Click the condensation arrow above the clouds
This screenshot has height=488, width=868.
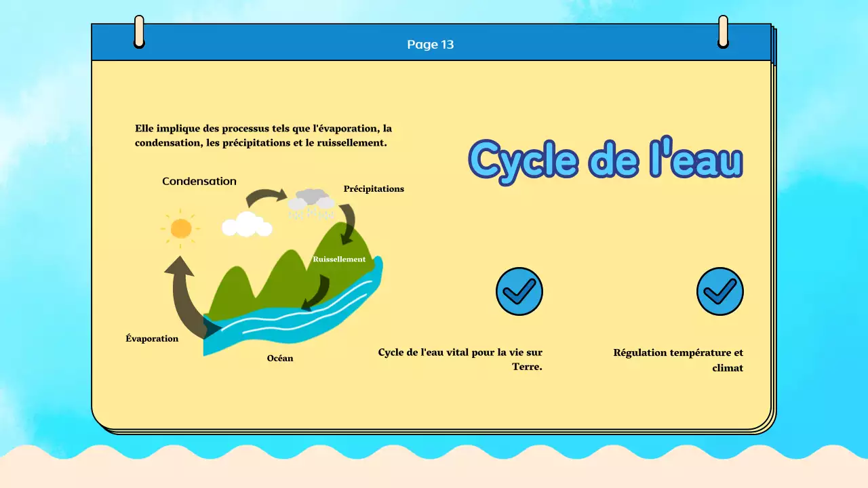coord(268,193)
